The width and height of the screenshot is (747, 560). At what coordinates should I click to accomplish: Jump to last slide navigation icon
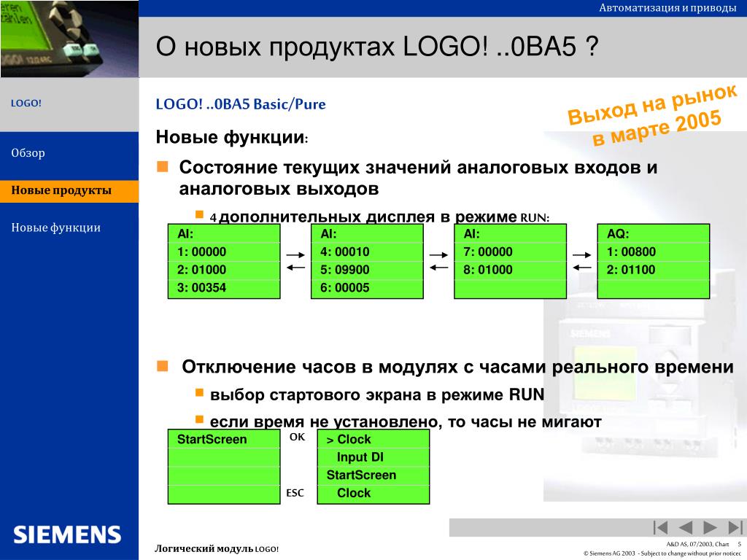(735, 528)
